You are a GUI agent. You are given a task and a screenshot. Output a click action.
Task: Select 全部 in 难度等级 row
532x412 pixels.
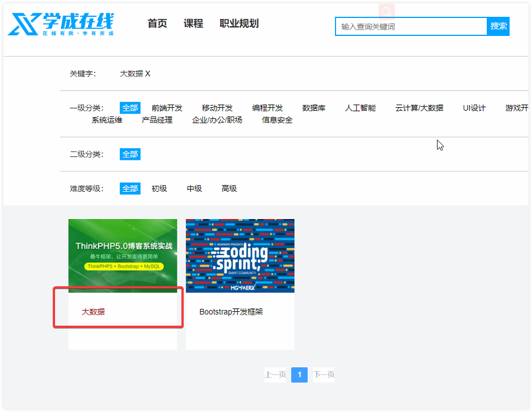(130, 189)
